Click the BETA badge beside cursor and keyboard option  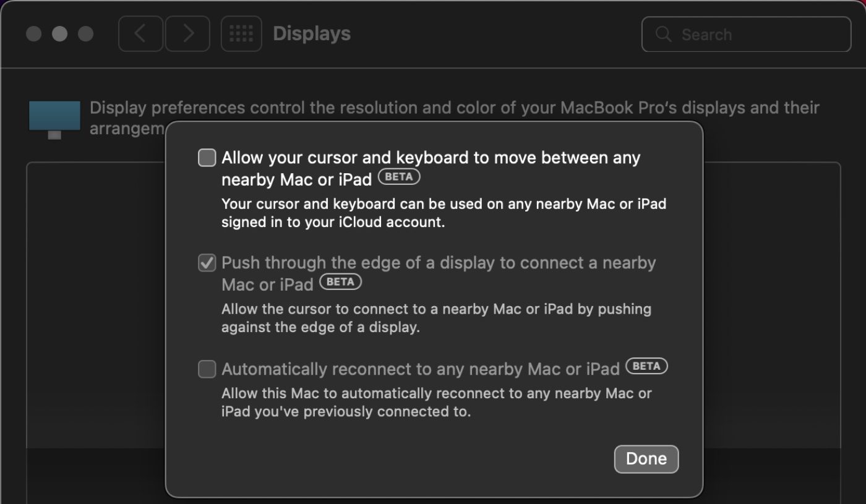click(x=399, y=177)
